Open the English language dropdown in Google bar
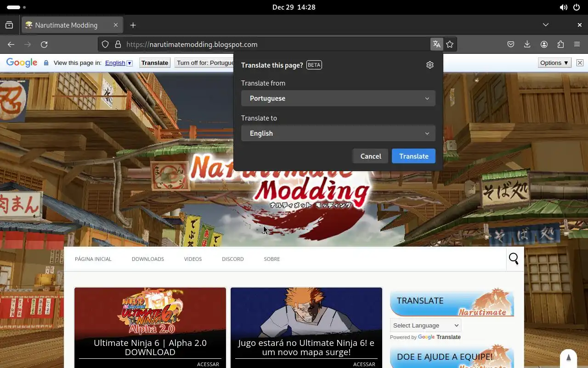The image size is (588, 368). (119, 63)
